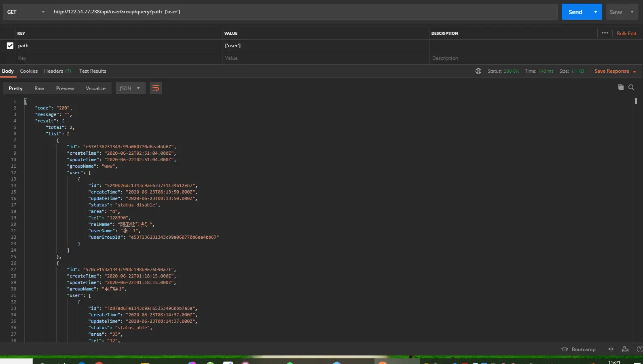Click the ['user'] value cell
This screenshot has height=364, width=643.
(x=326, y=46)
